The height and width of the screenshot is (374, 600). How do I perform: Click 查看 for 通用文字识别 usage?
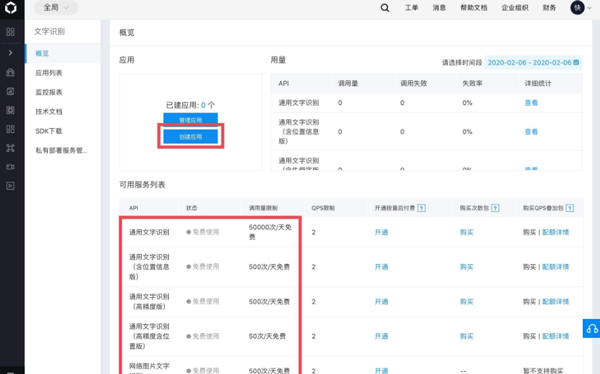[531, 103]
